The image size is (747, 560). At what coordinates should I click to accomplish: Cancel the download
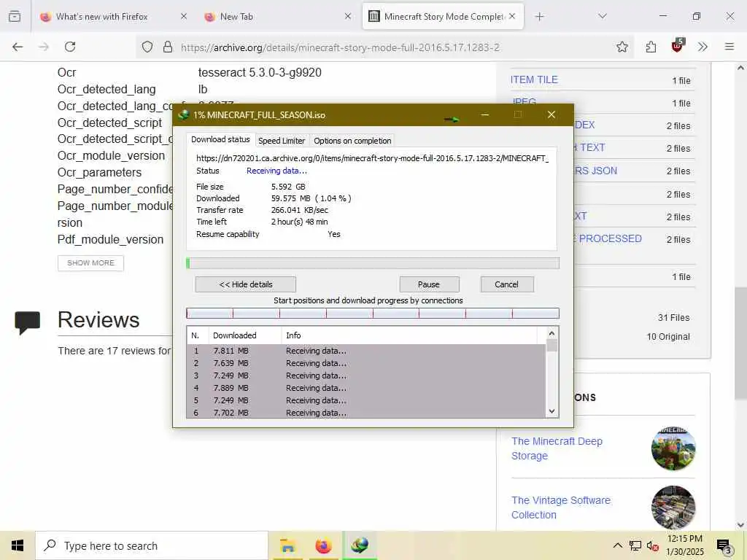tap(506, 284)
